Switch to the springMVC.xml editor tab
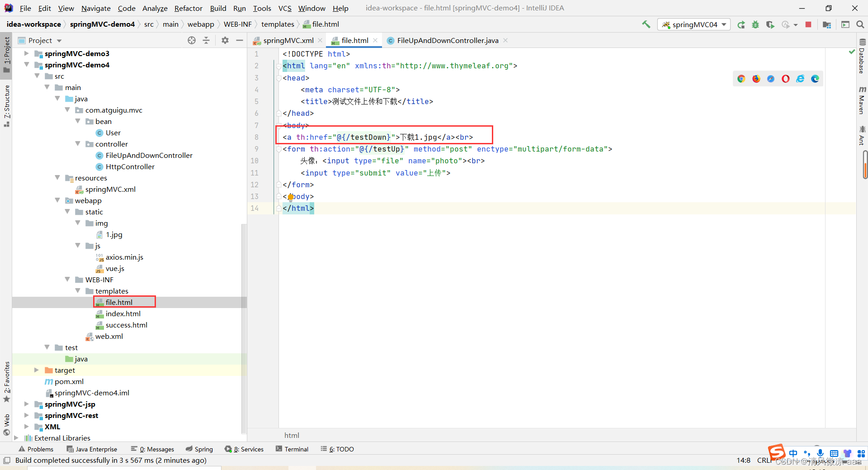This screenshot has width=868, height=470. point(288,40)
